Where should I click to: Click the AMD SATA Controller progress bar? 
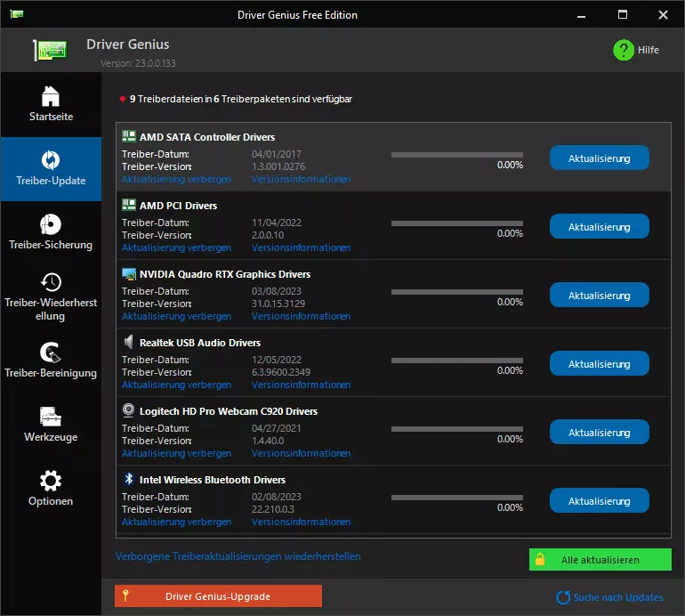click(x=457, y=155)
